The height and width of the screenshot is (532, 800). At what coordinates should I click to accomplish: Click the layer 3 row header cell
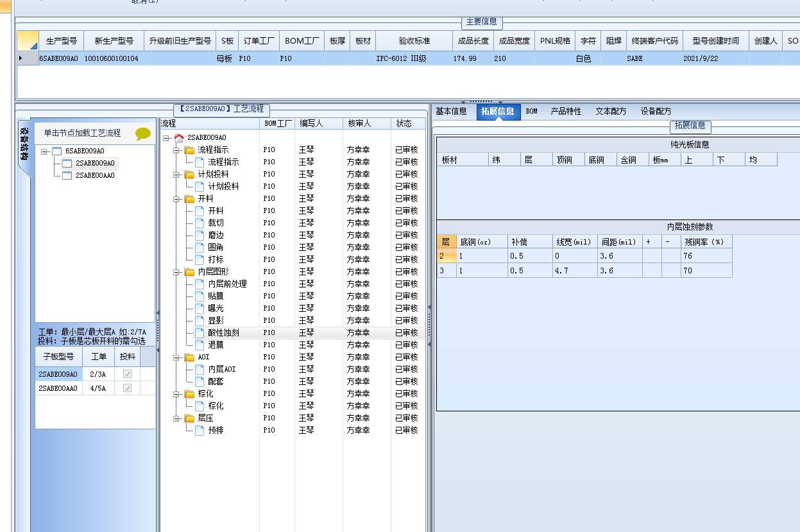(x=447, y=270)
